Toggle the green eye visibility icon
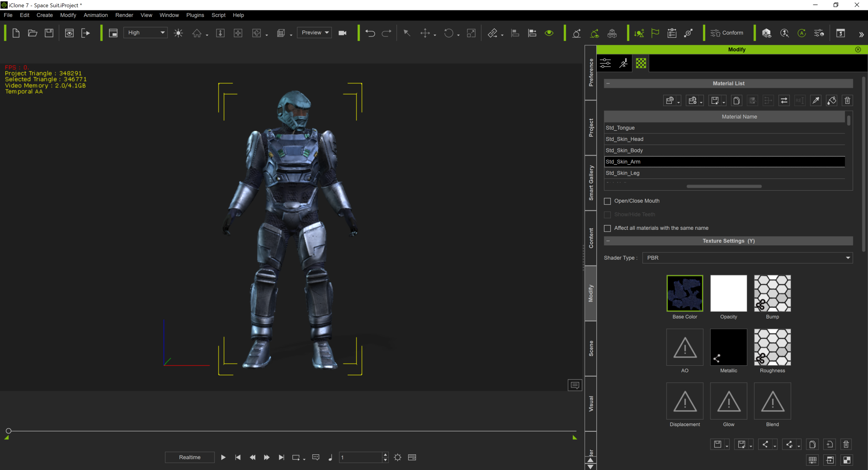Image resolution: width=868 pixels, height=470 pixels. pyautogui.click(x=549, y=33)
